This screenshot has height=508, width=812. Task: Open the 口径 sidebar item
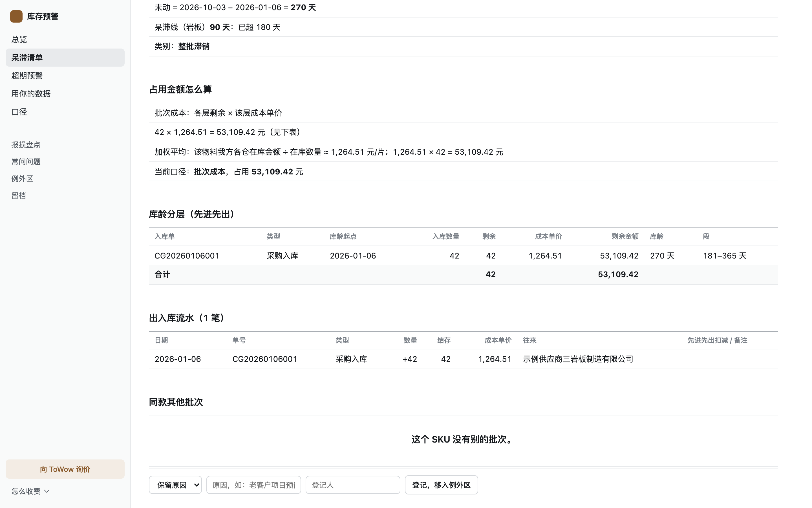point(65,112)
